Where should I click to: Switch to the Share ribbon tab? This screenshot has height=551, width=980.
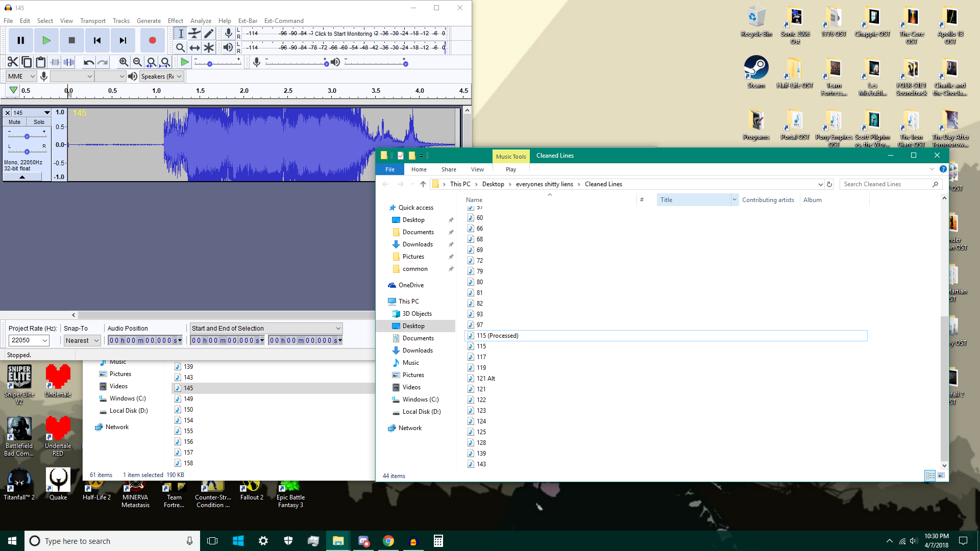click(449, 169)
